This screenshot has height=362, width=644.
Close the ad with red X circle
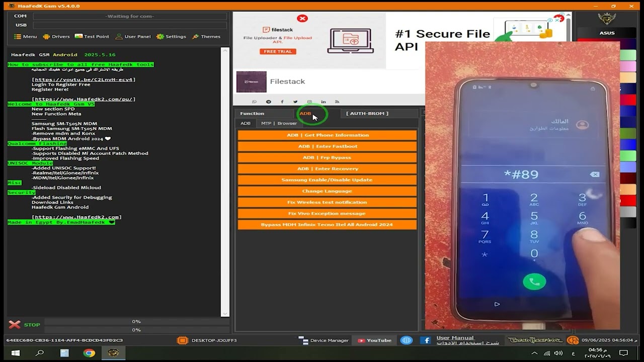[302, 19]
